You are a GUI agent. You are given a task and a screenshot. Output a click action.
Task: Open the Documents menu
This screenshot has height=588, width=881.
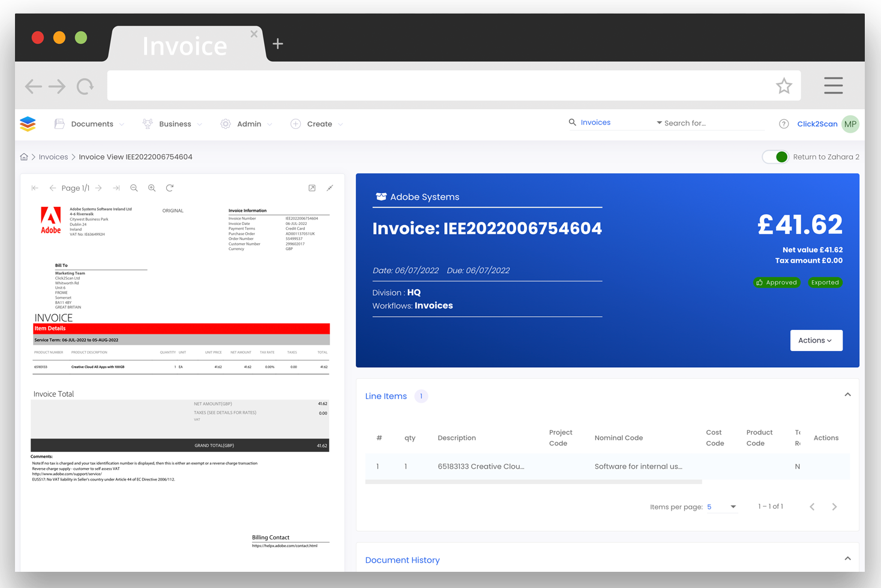click(x=91, y=124)
